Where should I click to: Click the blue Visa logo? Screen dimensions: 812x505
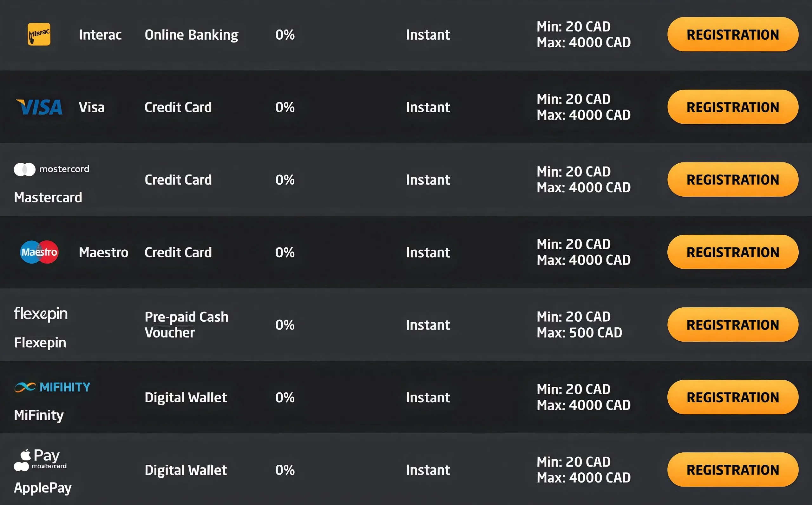(39, 107)
